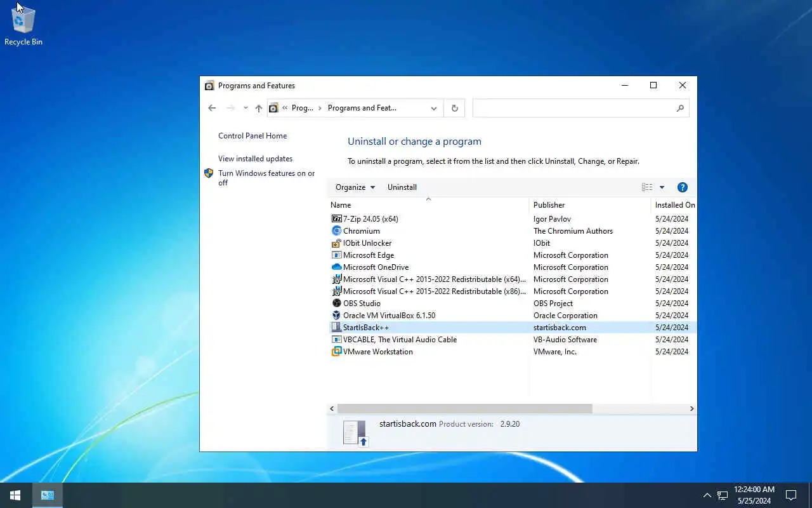This screenshot has width=812, height=508.
Task: Click the VB-Audio Software publisher cell
Action: [565, 340]
